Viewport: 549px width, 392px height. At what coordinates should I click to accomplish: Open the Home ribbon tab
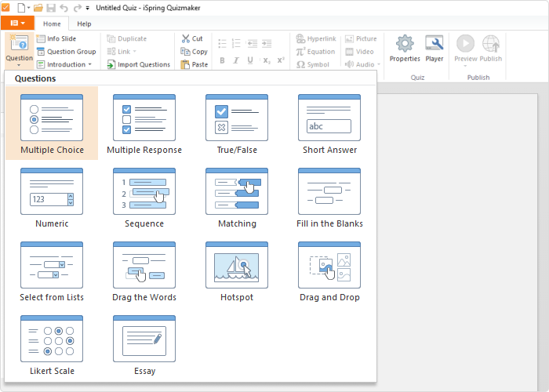tap(52, 24)
